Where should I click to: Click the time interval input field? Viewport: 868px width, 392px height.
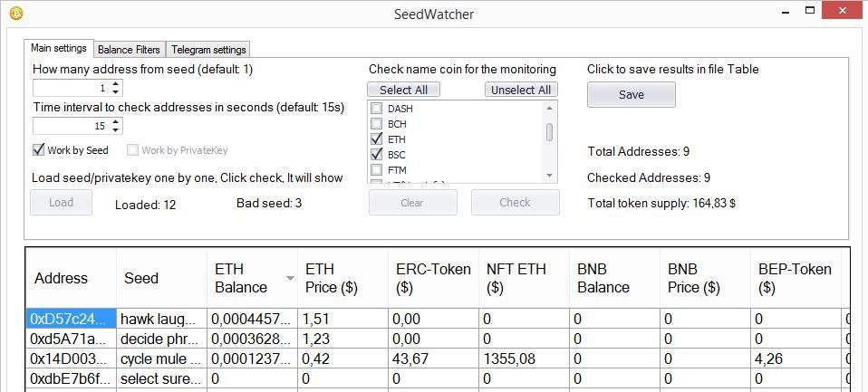pos(70,126)
